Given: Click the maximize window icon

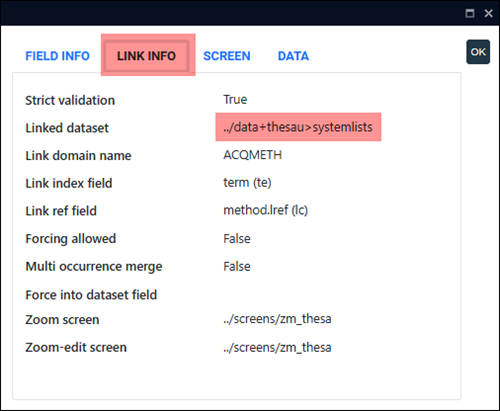Looking at the screenshot, I should click(x=470, y=13).
